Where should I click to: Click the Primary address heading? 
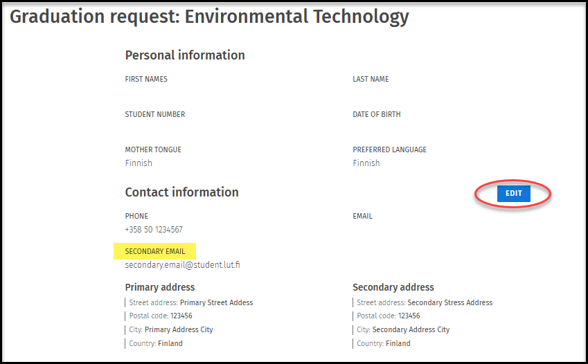click(x=160, y=287)
